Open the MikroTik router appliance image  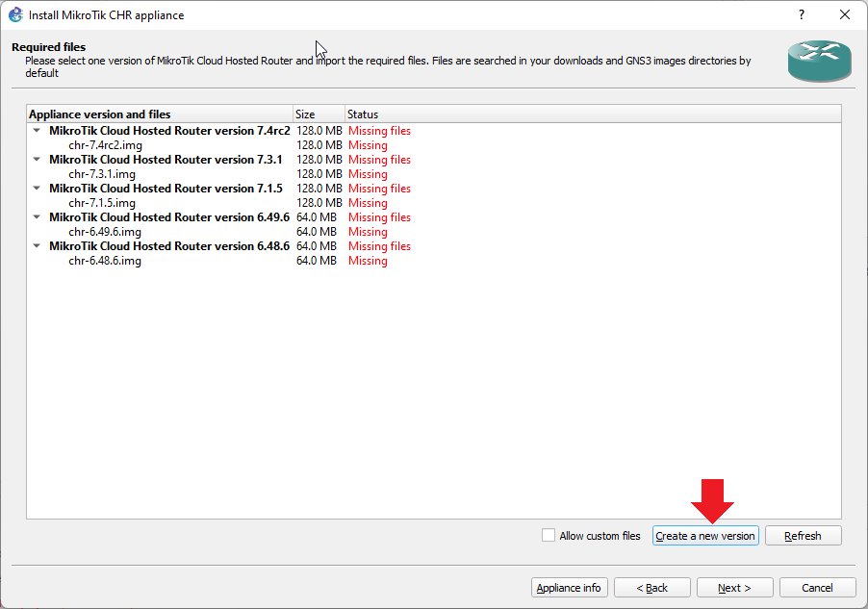pyautogui.click(x=819, y=60)
